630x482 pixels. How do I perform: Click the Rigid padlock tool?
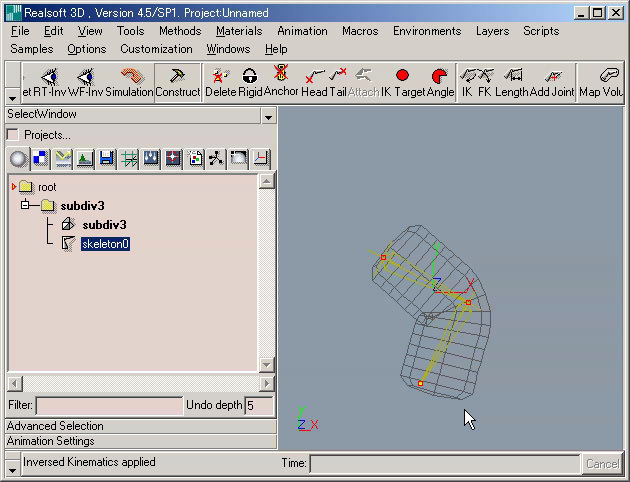click(250, 82)
